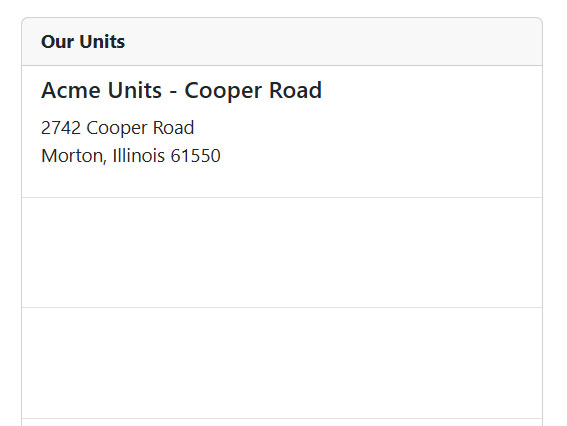Click the word "Road" in the street address
The image size is (567, 426).
point(174,128)
